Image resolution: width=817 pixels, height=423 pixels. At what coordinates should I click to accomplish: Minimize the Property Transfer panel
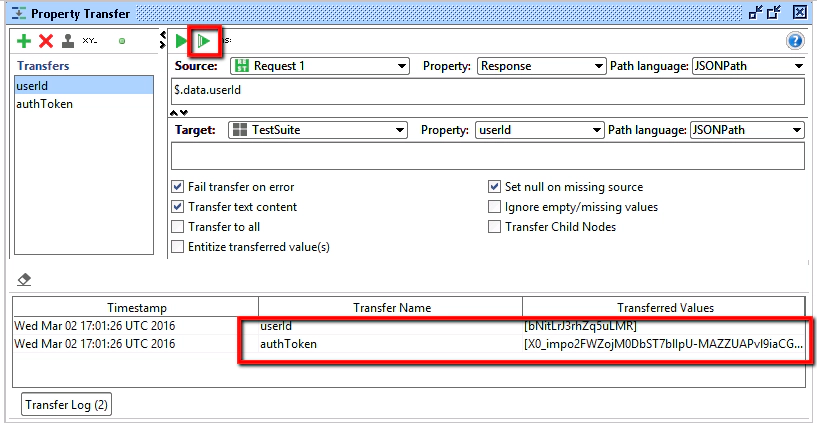[754, 12]
